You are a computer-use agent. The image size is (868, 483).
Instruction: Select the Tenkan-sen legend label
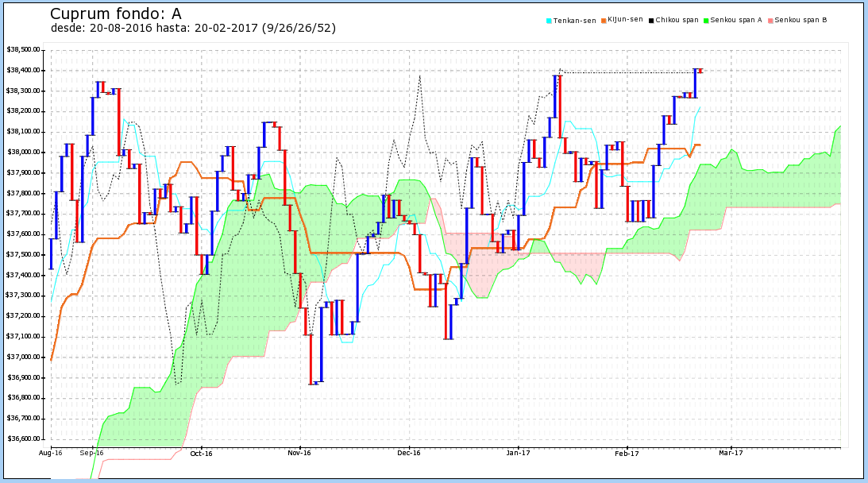pos(575,21)
